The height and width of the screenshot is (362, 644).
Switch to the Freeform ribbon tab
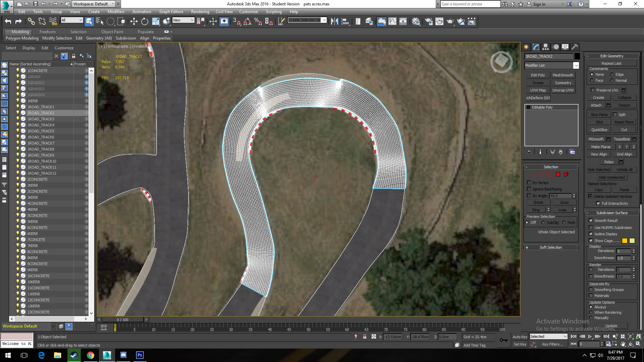47,32
